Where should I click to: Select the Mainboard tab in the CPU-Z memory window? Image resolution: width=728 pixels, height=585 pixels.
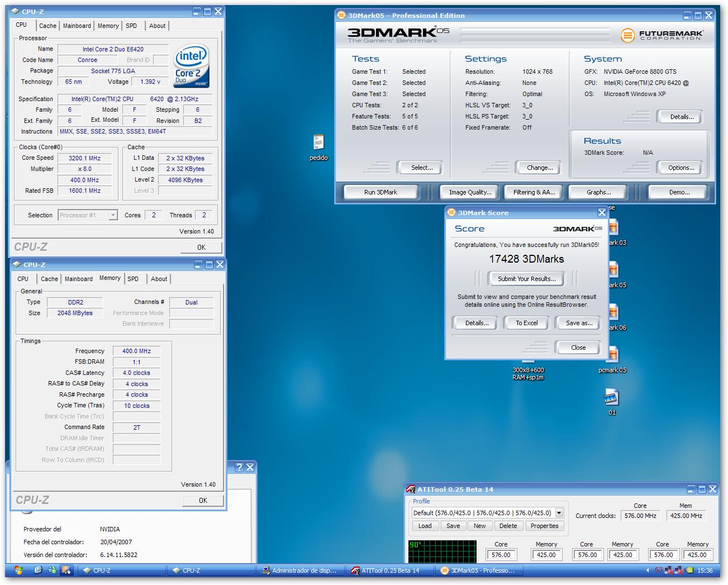click(79, 279)
